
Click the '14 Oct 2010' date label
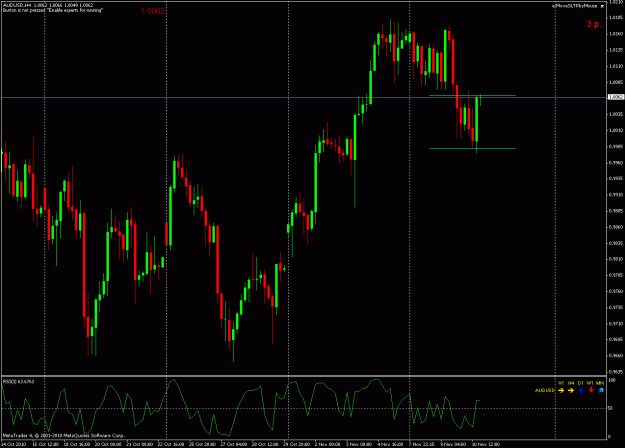click(x=14, y=444)
